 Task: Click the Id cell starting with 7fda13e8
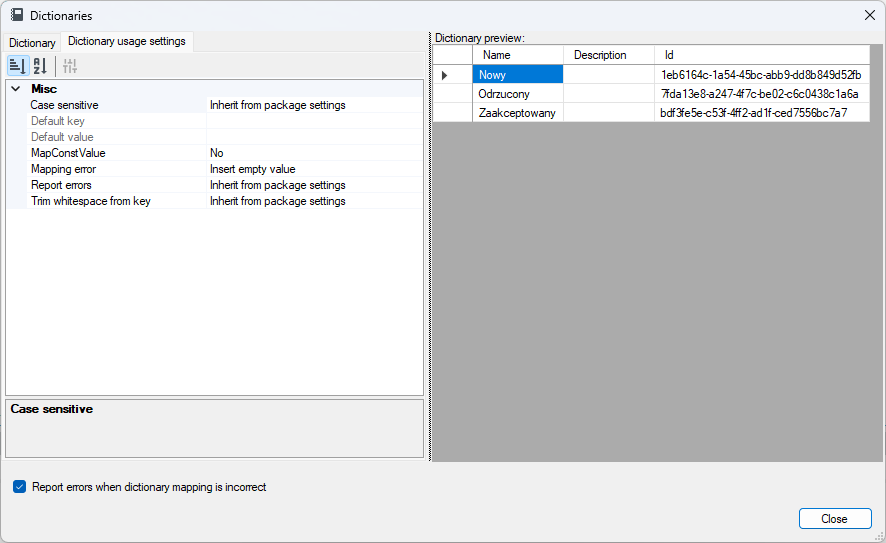(762, 94)
